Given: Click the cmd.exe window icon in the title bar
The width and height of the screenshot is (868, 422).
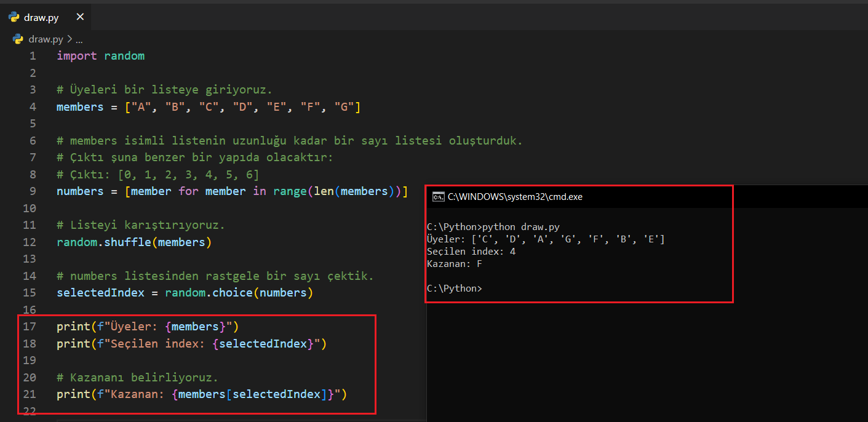Looking at the screenshot, I should [x=438, y=197].
